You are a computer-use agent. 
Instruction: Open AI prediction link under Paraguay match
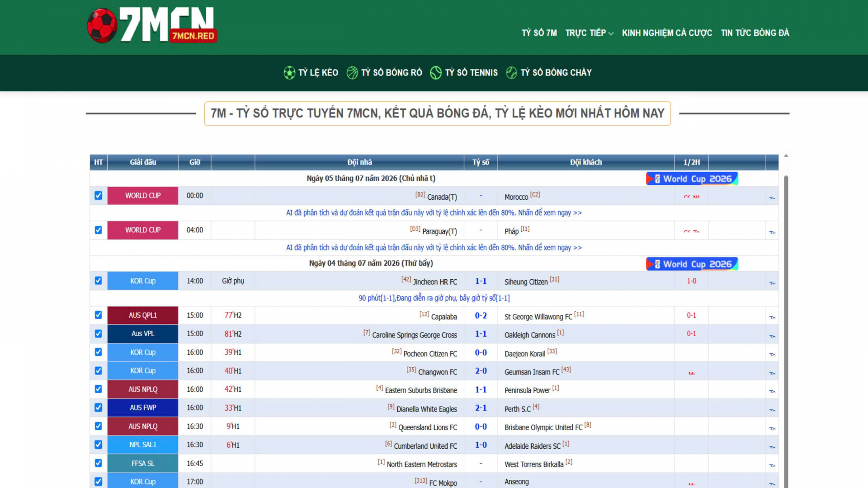pos(434,248)
